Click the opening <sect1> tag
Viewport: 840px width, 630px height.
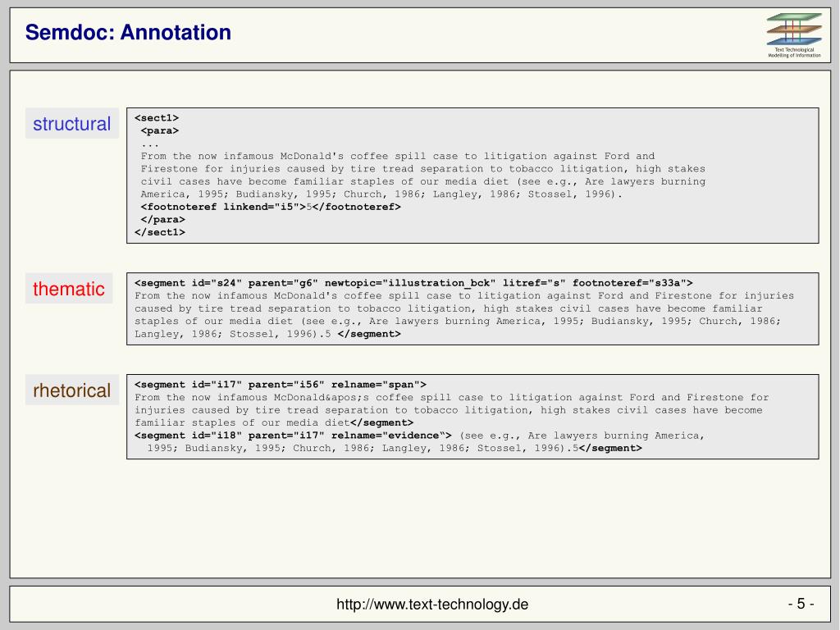pos(157,118)
